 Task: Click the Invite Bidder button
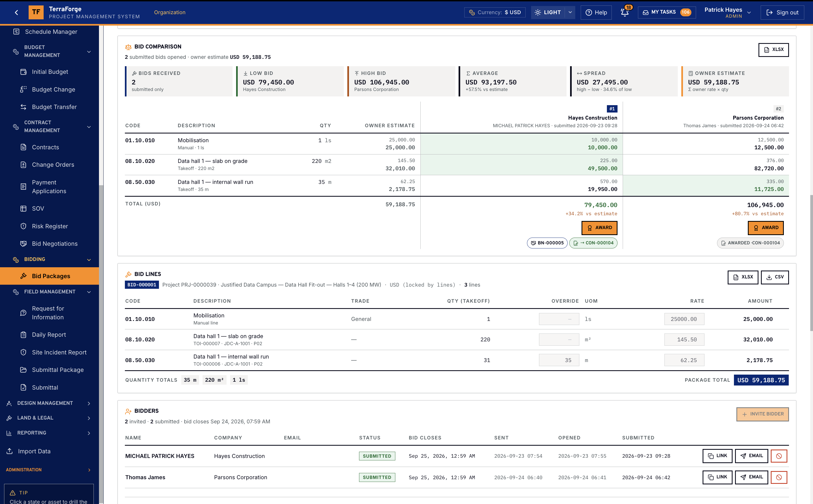[762, 414]
